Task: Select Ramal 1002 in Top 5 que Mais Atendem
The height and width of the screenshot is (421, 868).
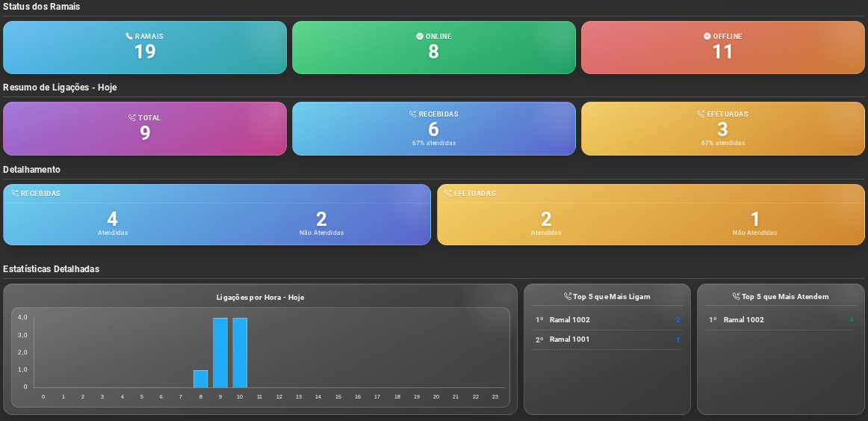Action: click(781, 319)
